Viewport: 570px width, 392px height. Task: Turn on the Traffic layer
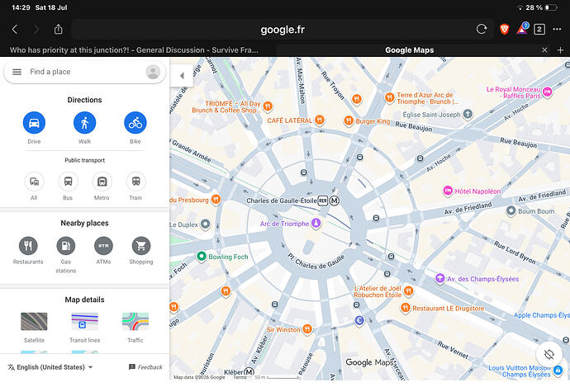(x=135, y=322)
